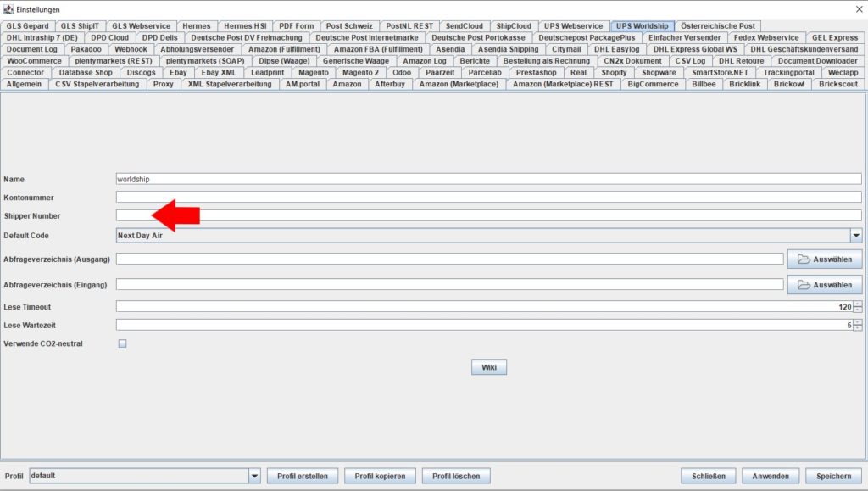The width and height of the screenshot is (868, 491).
Task: Open the Proxy tab
Action: [x=164, y=84]
